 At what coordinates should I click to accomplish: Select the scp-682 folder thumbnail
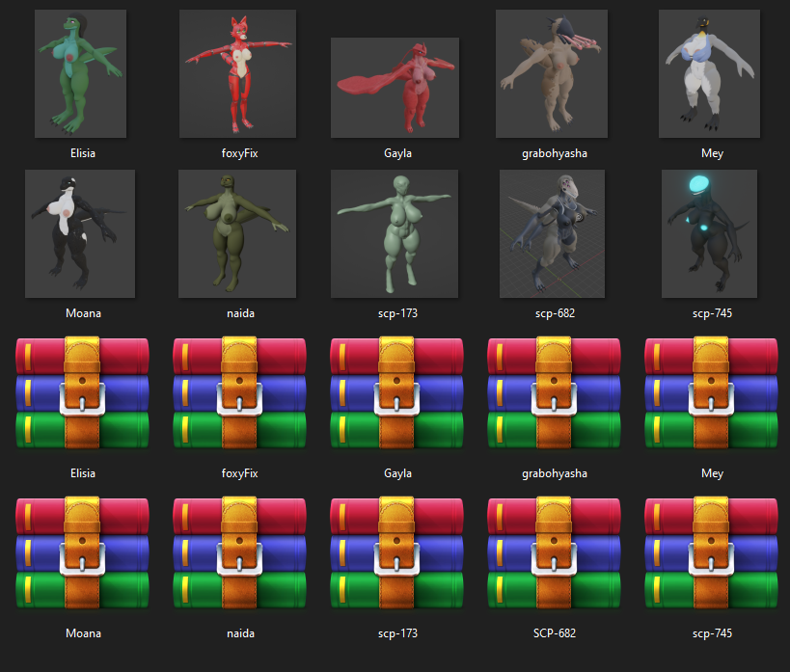tap(552, 233)
